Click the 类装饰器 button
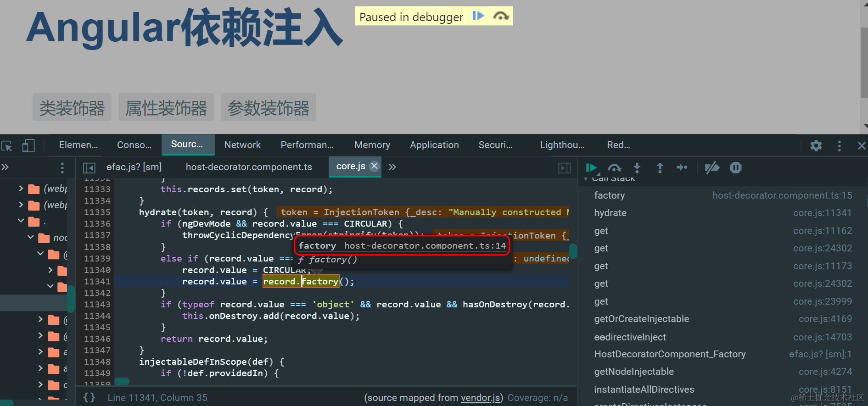Viewport: 868px width, 406px height. click(72, 107)
